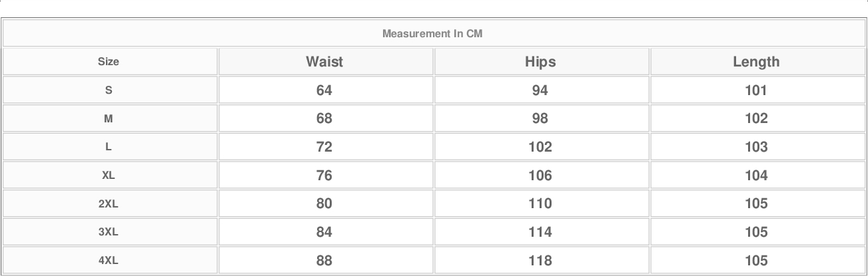
Task: Select the 2XL size row label
Action: click(x=109, y=204)
